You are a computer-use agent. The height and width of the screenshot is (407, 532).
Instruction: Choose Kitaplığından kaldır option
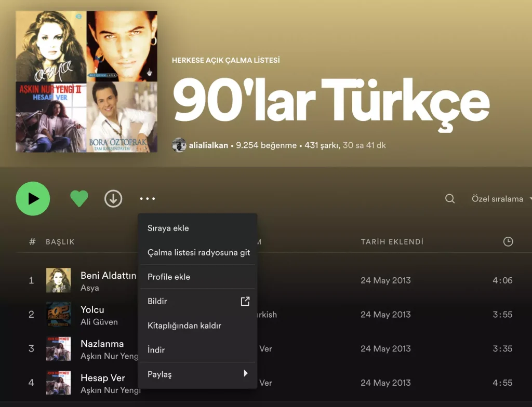(197, 325)
